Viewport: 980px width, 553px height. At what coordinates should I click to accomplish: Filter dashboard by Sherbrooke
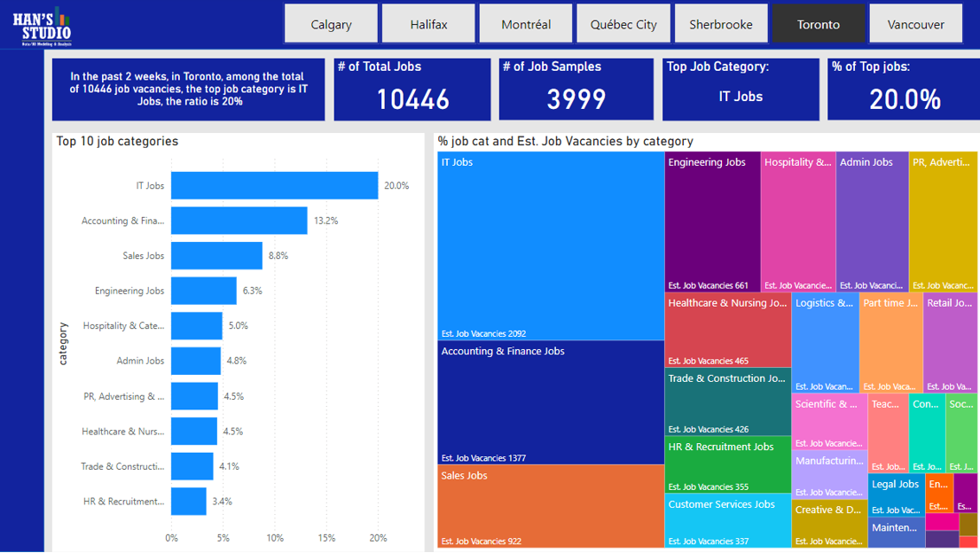721,24
